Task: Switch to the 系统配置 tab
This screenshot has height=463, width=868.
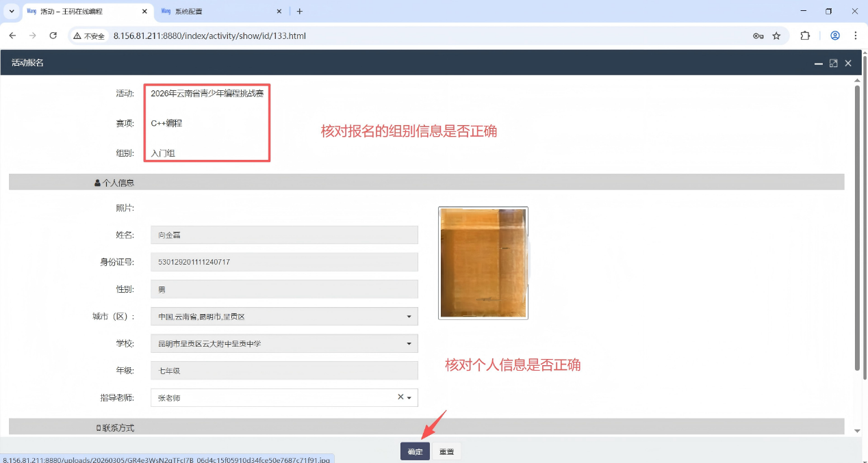Action: [219, 11]
